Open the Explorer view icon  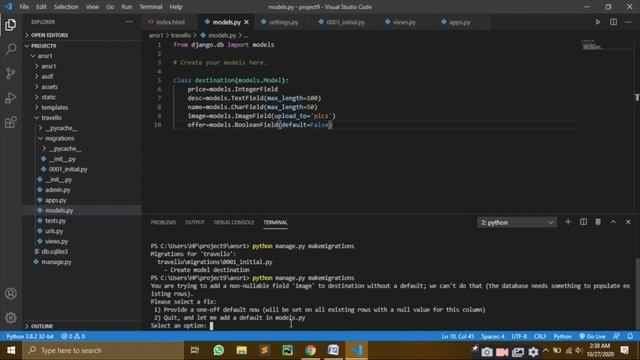(x=11, y=25)
